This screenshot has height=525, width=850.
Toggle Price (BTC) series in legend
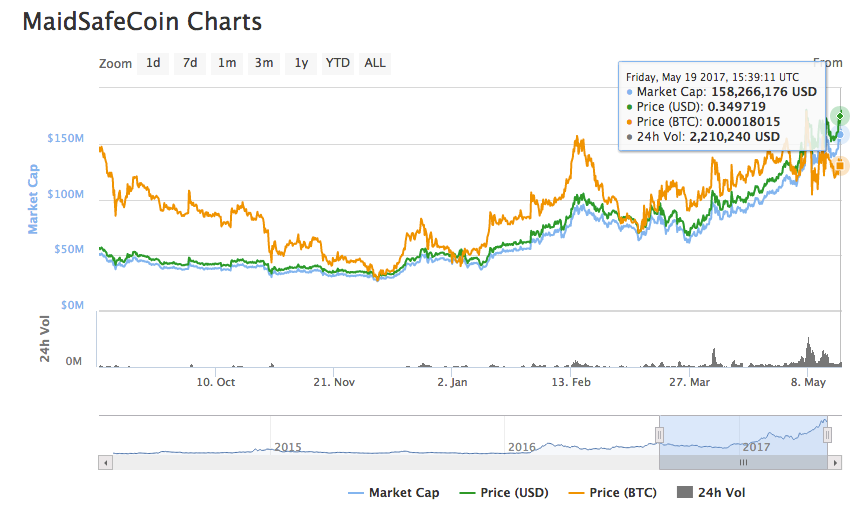[x=613, y=492]
